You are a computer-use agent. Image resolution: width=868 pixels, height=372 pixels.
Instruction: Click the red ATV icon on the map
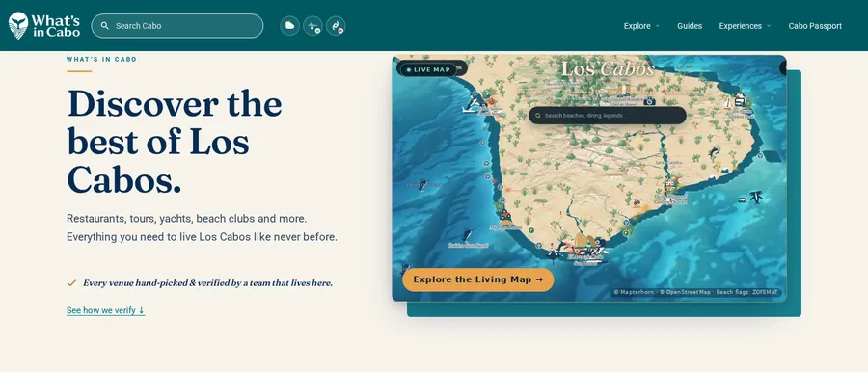click(637, 202)
